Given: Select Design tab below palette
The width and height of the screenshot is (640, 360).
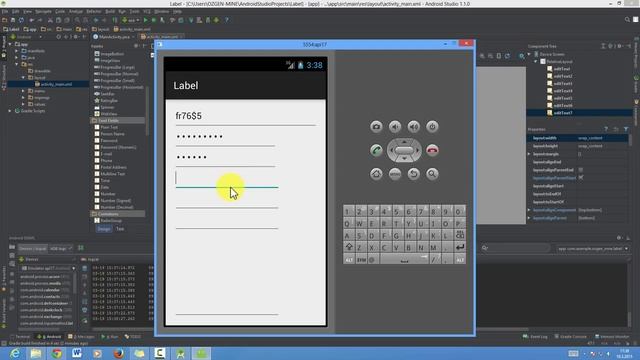Looking at the screenshot, I should [x=104, y=229].
